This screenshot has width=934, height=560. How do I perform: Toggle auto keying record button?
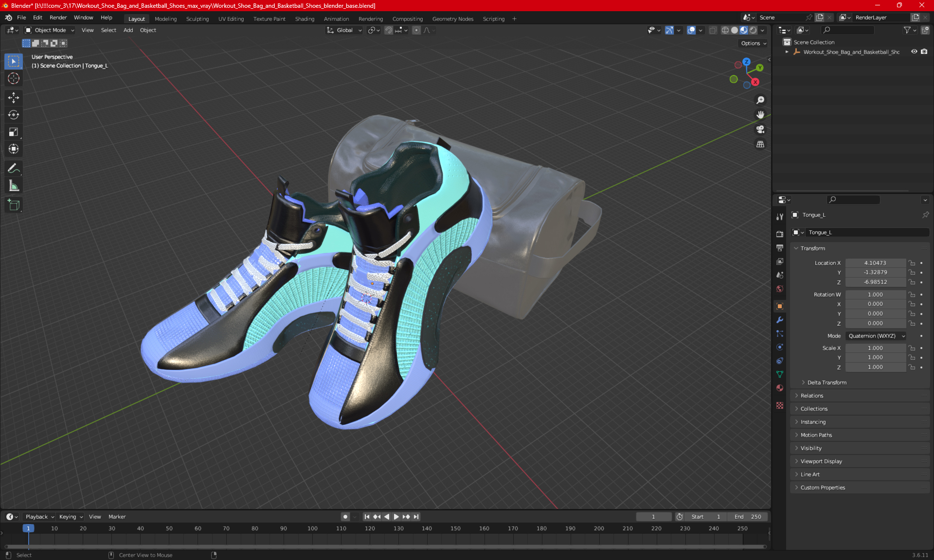345,517
